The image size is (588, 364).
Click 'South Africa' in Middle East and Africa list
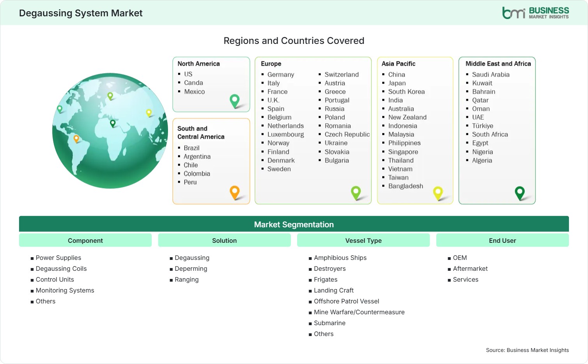490,134
